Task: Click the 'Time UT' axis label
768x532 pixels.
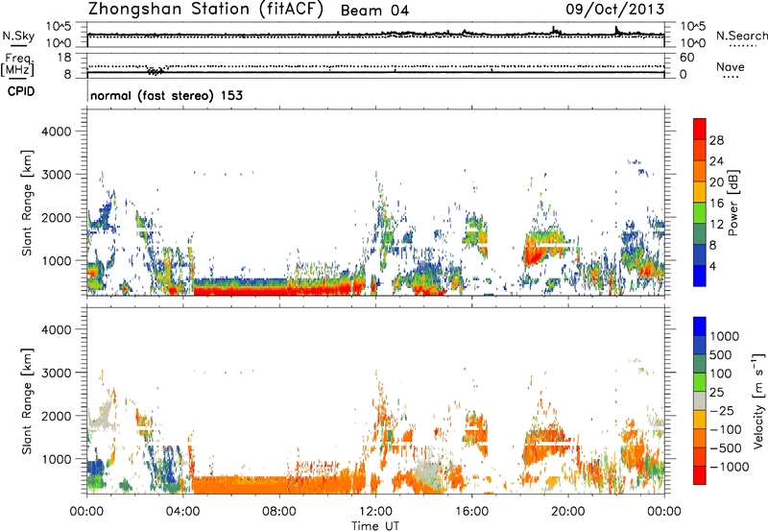Action: click(375, 526)
